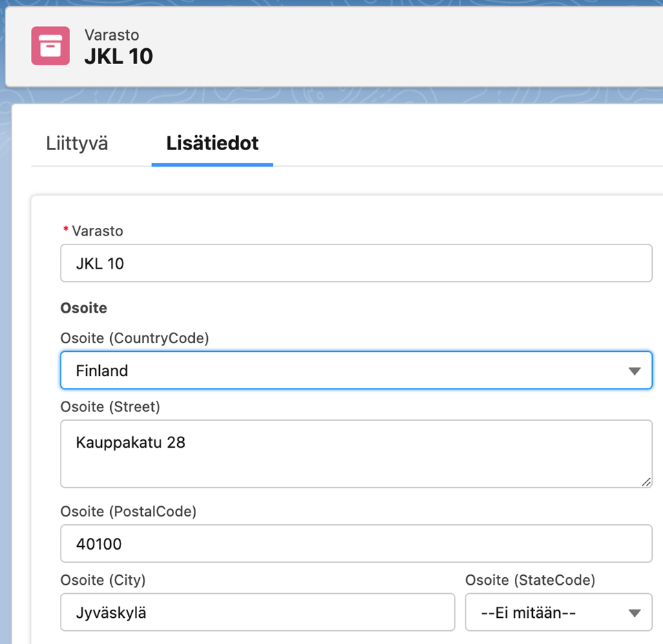Focus the City field containing Jyväskylä
This screenshot has height=644, width=663.
[x=257, y=612]
